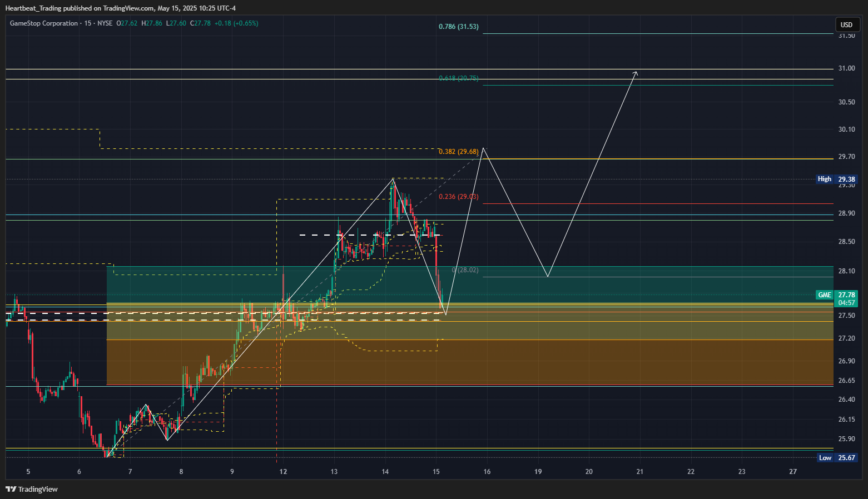Open the USD currency selector

(846, 24)
